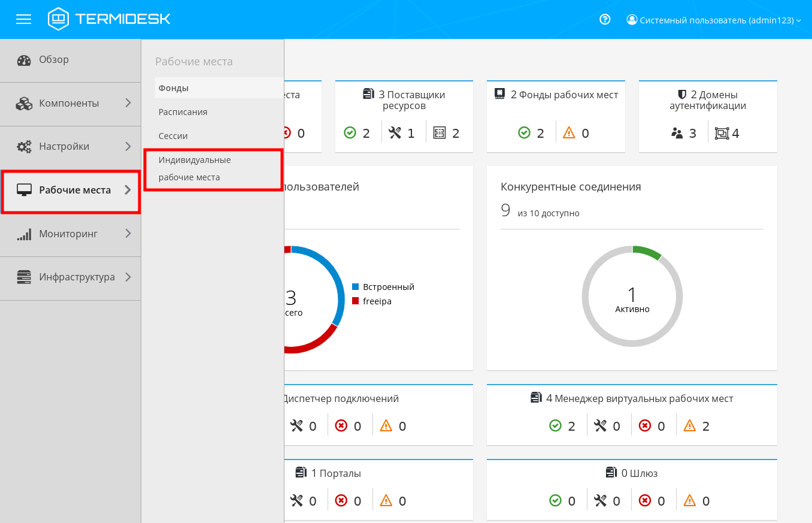The image size is (812, 523).
Task: Expand the Компоненты submenu chevron
Action: click(128, 103)
